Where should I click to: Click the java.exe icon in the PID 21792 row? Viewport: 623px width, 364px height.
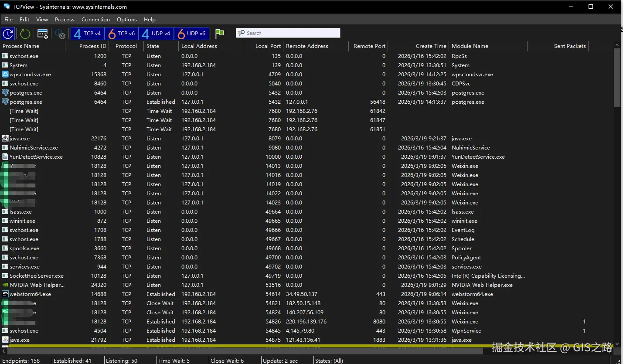5,340
